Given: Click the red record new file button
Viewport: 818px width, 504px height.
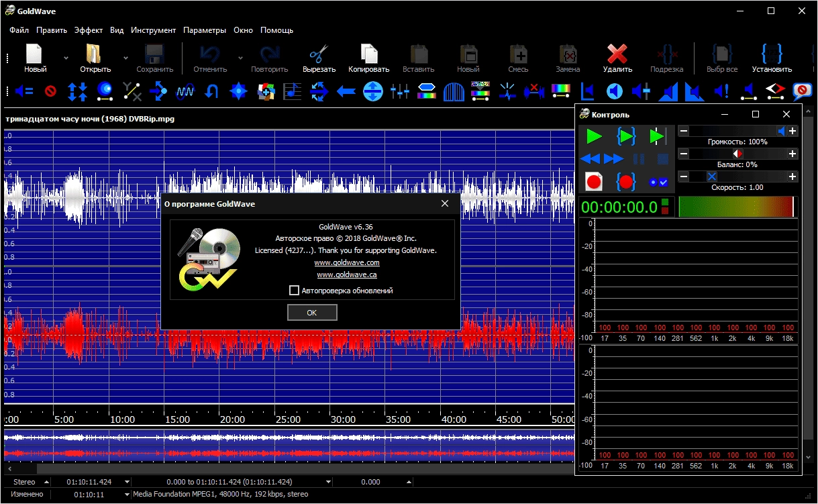Looking at the screenshot, I should click(x=594, y=181).
